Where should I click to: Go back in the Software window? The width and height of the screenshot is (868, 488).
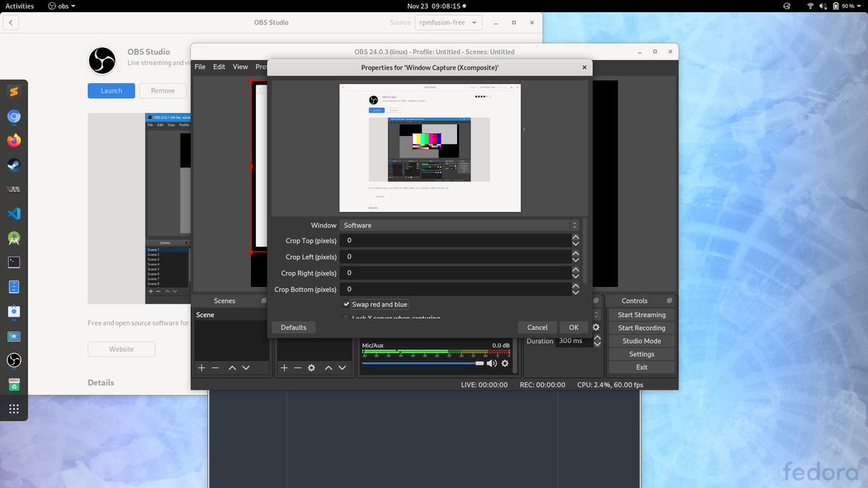(x=10, y=22)
